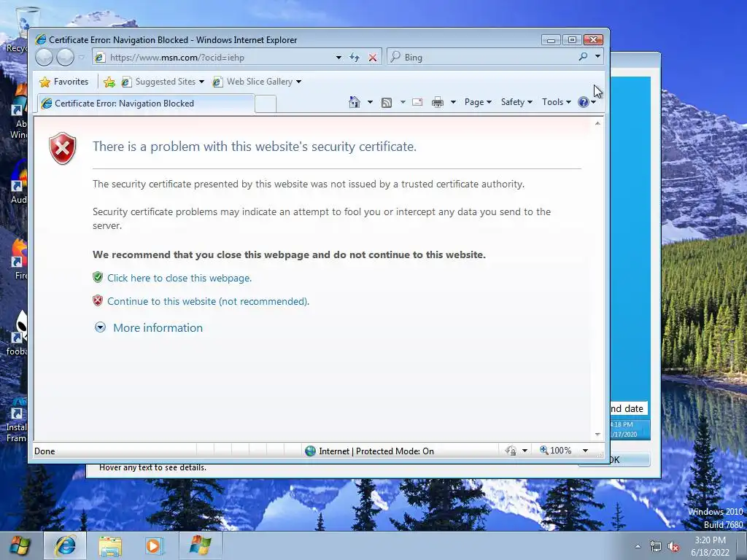
Task: Open the search provider dropdown arrow
Action: 597,57
